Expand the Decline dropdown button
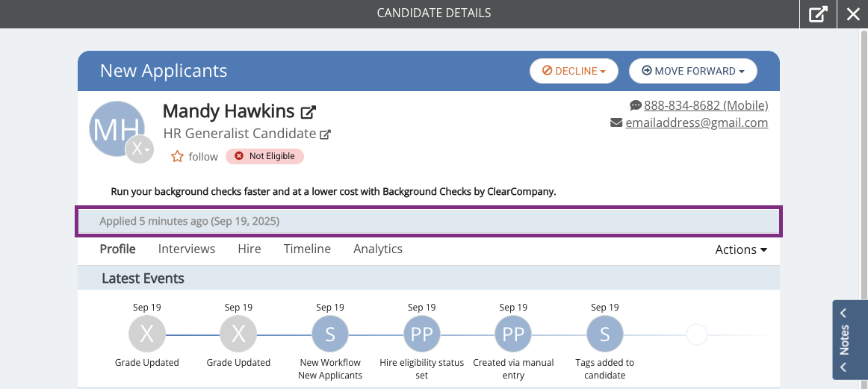868x389 pixels. click(574, 71)
